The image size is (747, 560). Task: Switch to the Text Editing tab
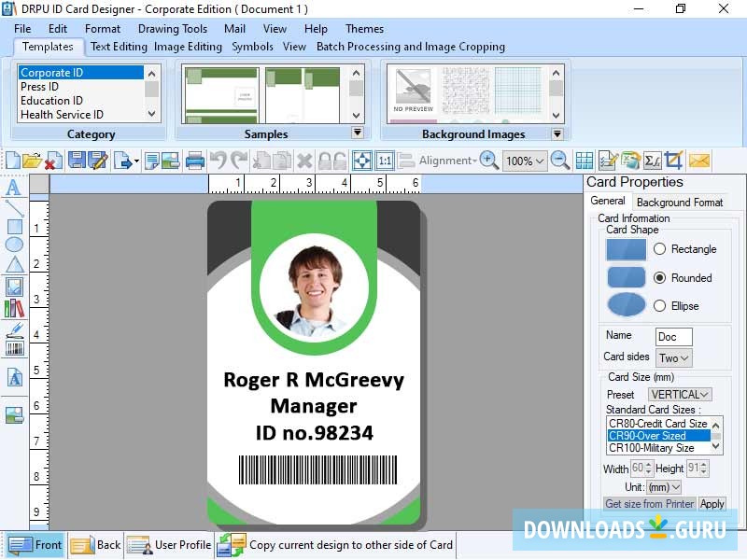pos(119,46)
